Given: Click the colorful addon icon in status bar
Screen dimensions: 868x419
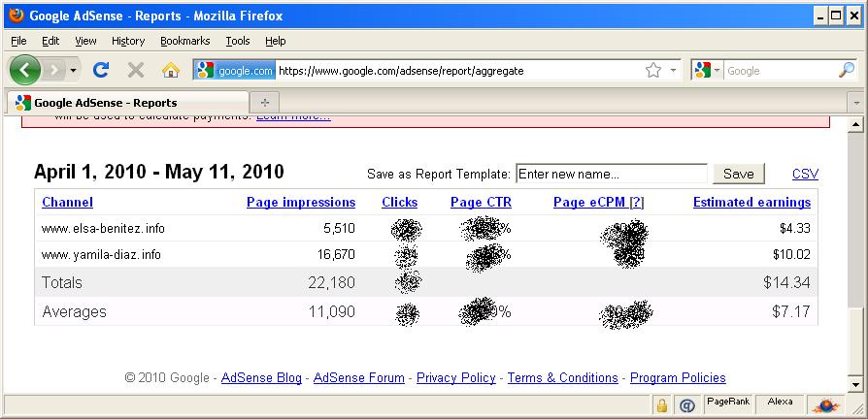Looking at the screenshot, I should [x=826, y=406].
